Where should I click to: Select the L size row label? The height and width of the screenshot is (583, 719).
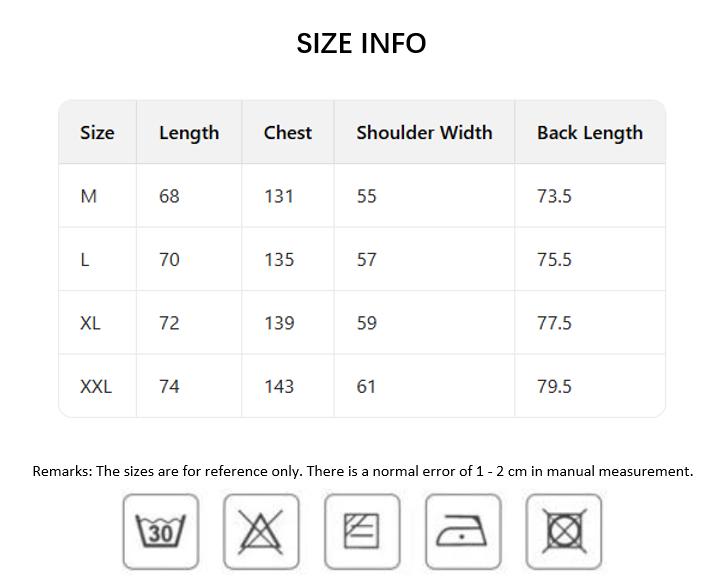pyautogui.click(x=85, y=260)
